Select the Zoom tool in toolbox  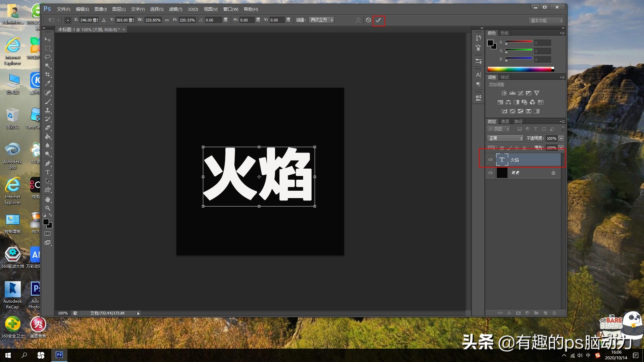coord(48,208)
